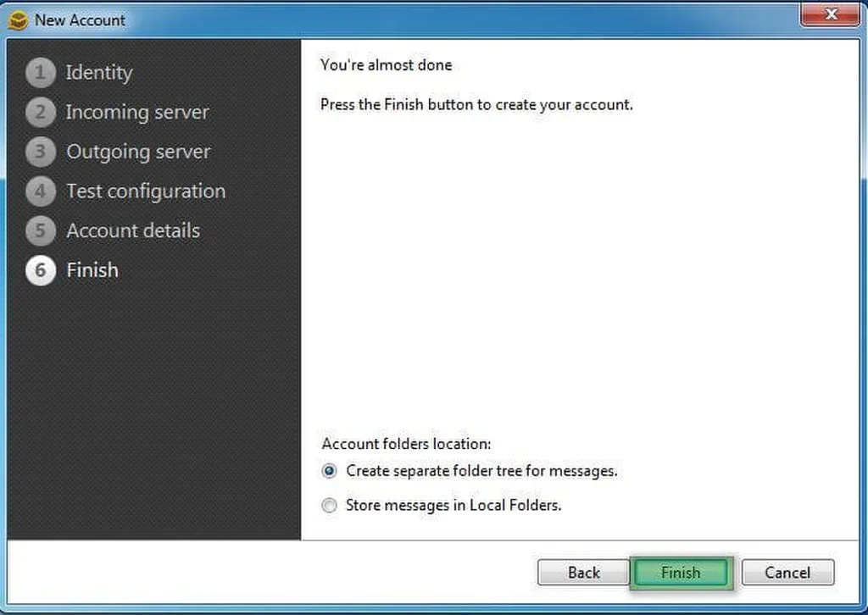Go to the Outgoing server step
The height and width of the screenshot is (615, 868).
coord(138,152)
